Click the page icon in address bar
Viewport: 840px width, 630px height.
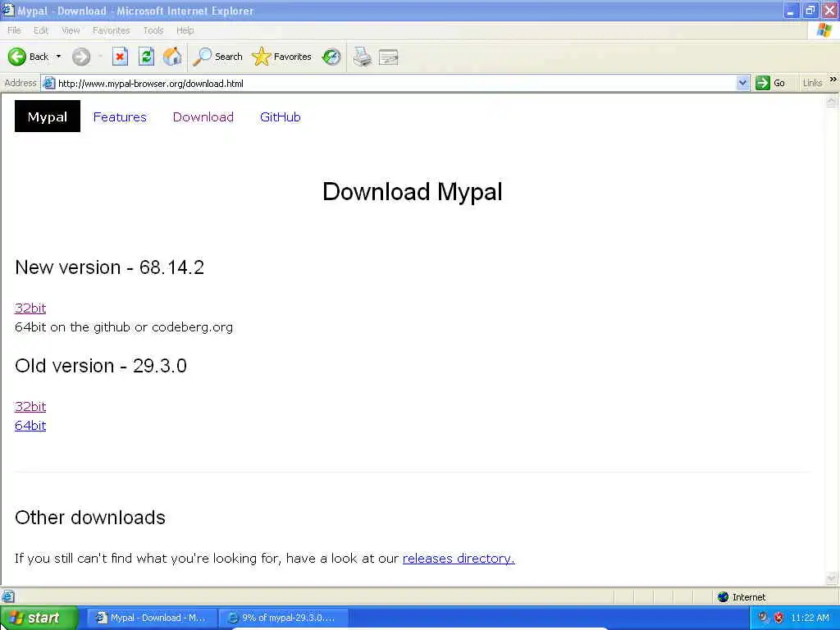pyautogui.click(x=48, y=83)
